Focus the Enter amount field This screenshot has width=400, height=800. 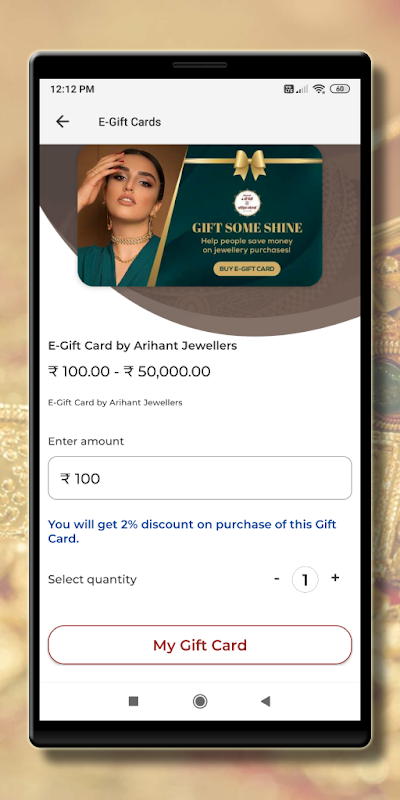tap(200, 478)
